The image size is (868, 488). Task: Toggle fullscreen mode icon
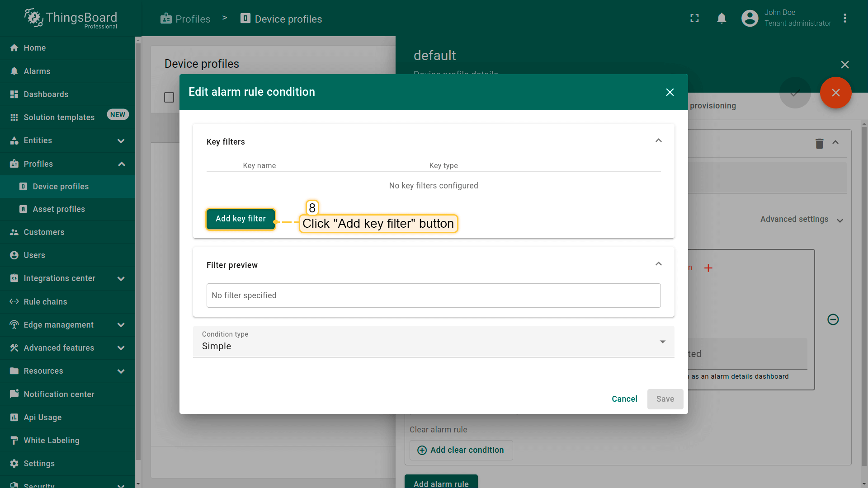point(694,18)
